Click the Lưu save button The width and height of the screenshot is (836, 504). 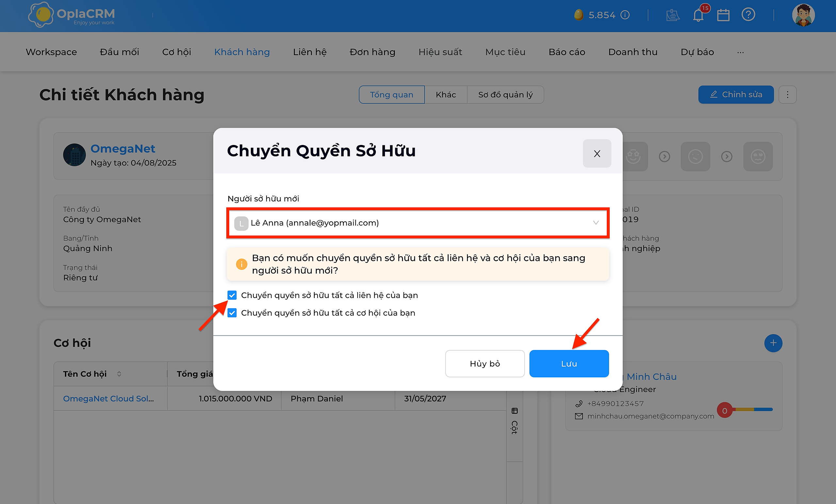coord(569,364)
